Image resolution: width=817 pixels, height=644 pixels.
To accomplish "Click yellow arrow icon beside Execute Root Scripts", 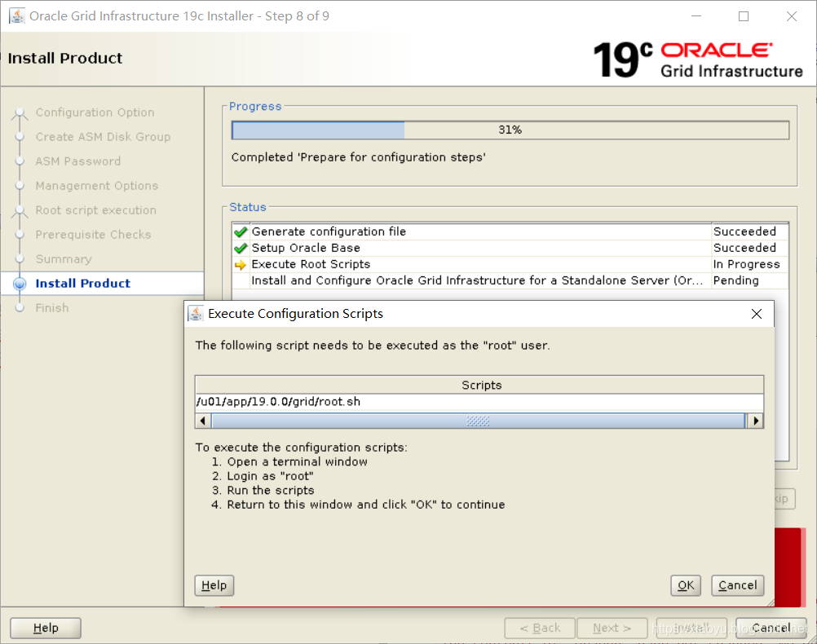I will pos(241,265).
